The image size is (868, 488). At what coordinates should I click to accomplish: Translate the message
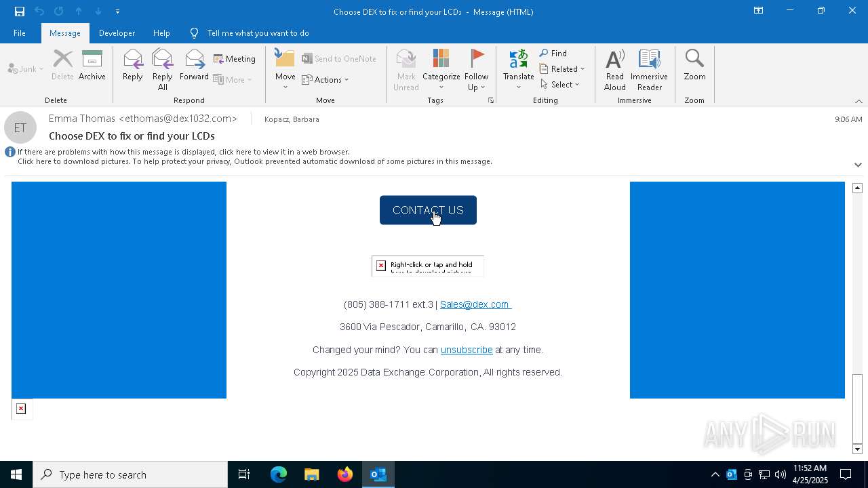518,70
